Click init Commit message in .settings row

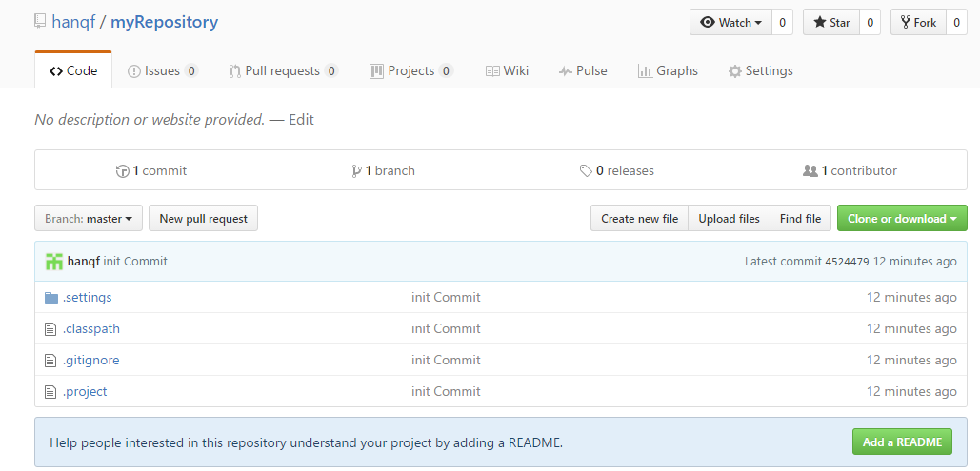(x=447, y=297)
